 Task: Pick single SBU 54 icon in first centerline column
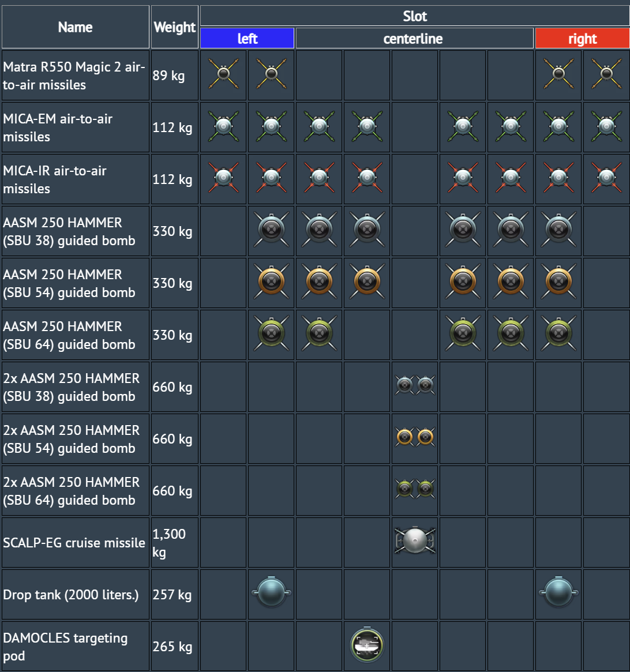tap(319, 281)
